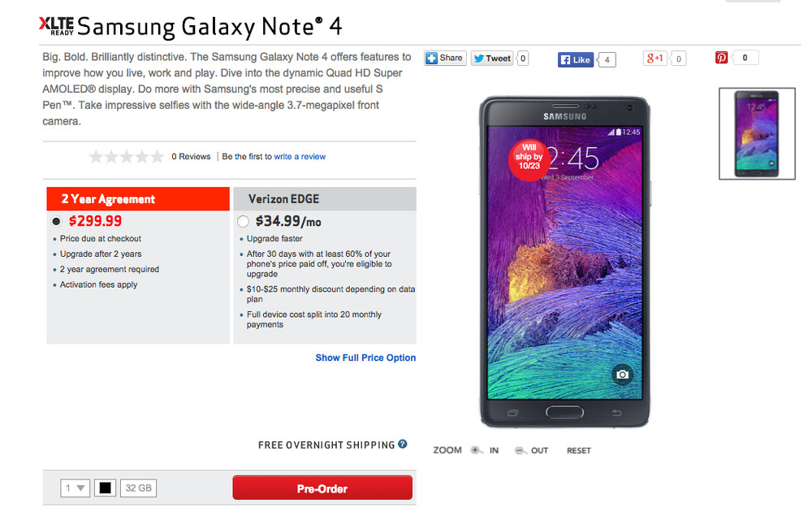The image size is (812, 512).
Task: Pin the product with Pinterest icon
Action: [x=722, y=58]
